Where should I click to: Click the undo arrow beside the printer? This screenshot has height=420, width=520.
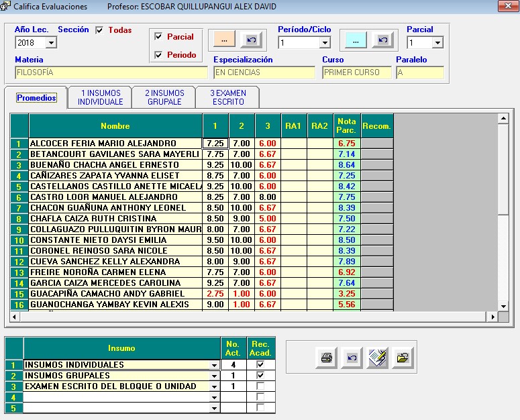point(352,358)
